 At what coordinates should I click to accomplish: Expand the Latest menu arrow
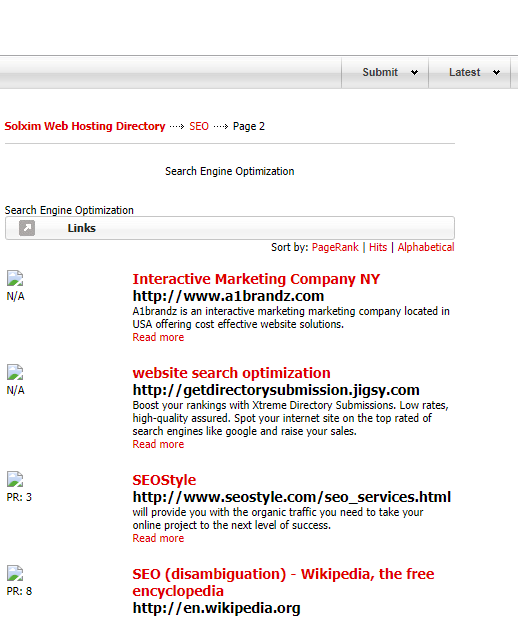click(496, 72)
